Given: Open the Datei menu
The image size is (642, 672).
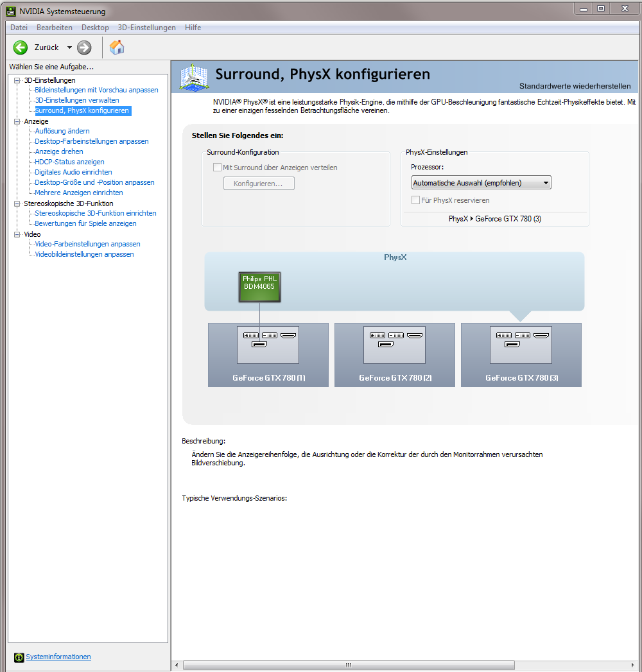Looking at the screenshot, I should (x=19, y=28).
